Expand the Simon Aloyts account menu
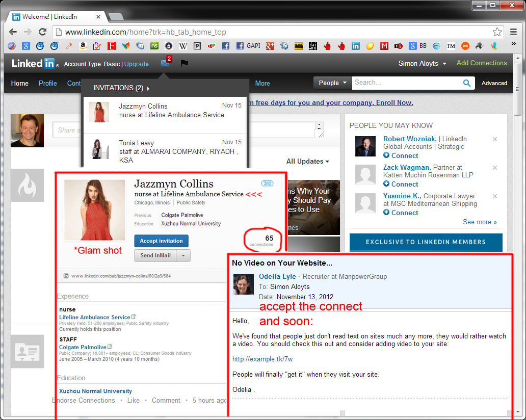 pyautogui.click(x=422, y=64)
